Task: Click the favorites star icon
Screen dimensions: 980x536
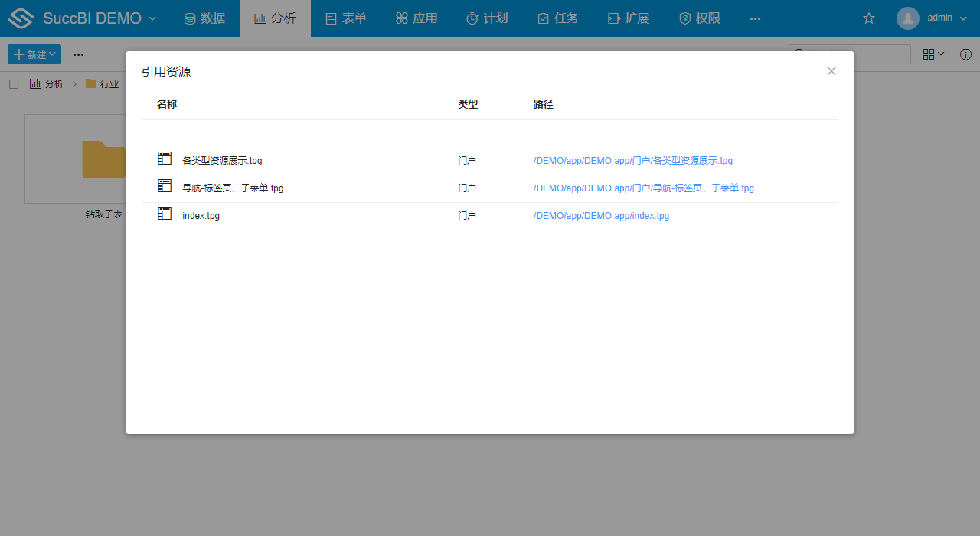Action: pyautogui.click(x=869, y=18)
